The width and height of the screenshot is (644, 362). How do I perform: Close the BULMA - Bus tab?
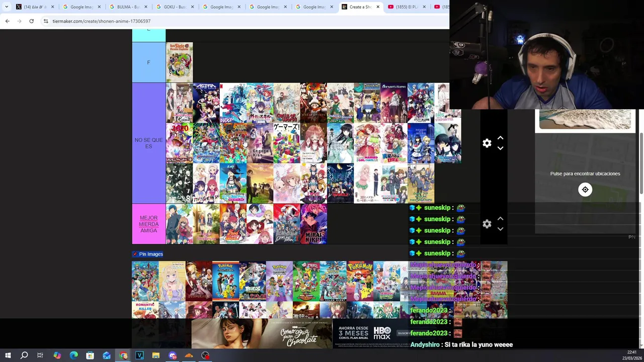pos(145,7)
